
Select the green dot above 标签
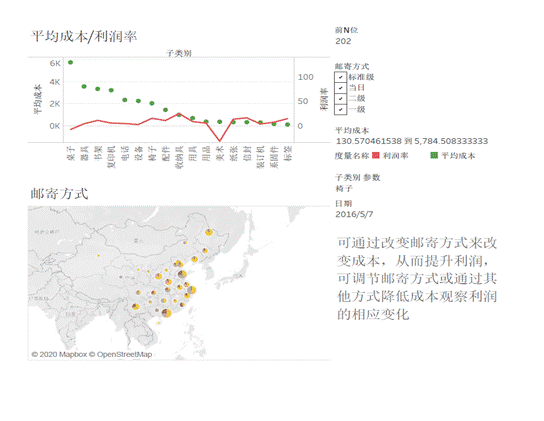click(288, 125)
